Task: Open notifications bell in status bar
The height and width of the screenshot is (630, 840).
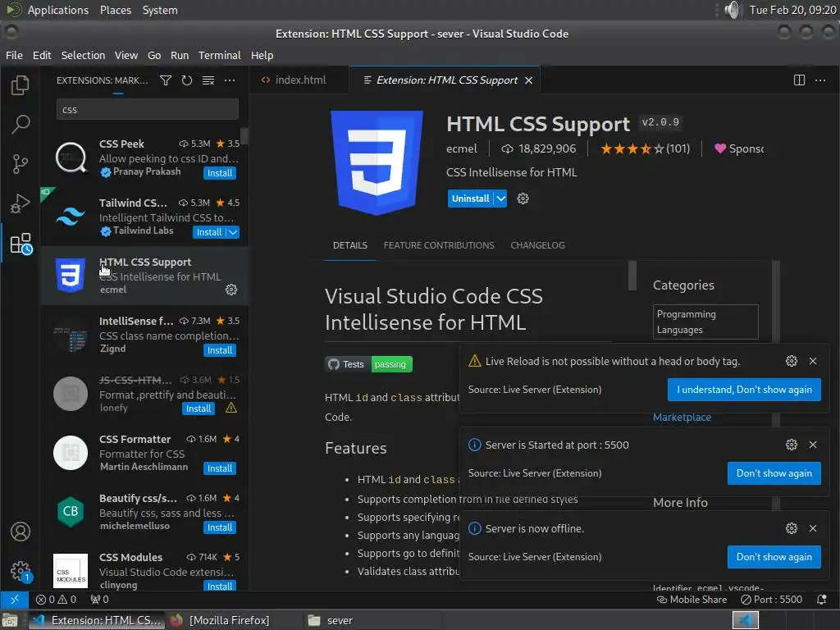Action: click(x=821, y=599)
